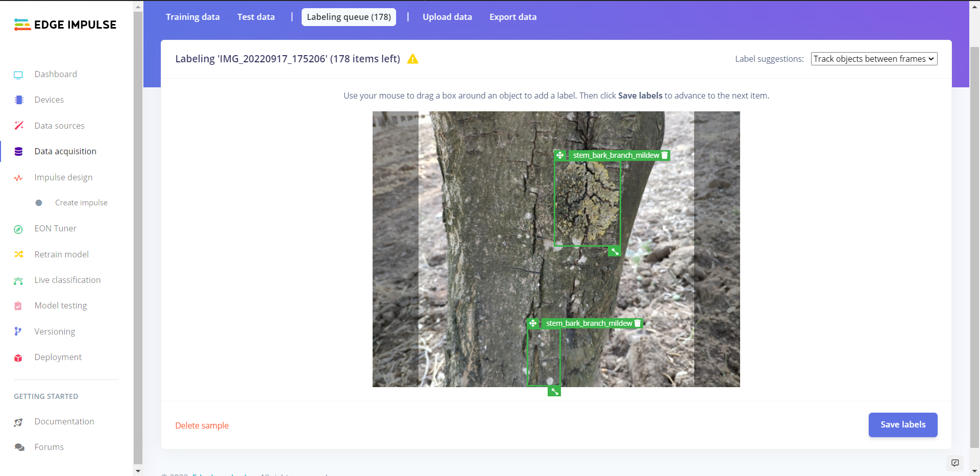Open Dashboard in the sidebar

click(56, 74)
